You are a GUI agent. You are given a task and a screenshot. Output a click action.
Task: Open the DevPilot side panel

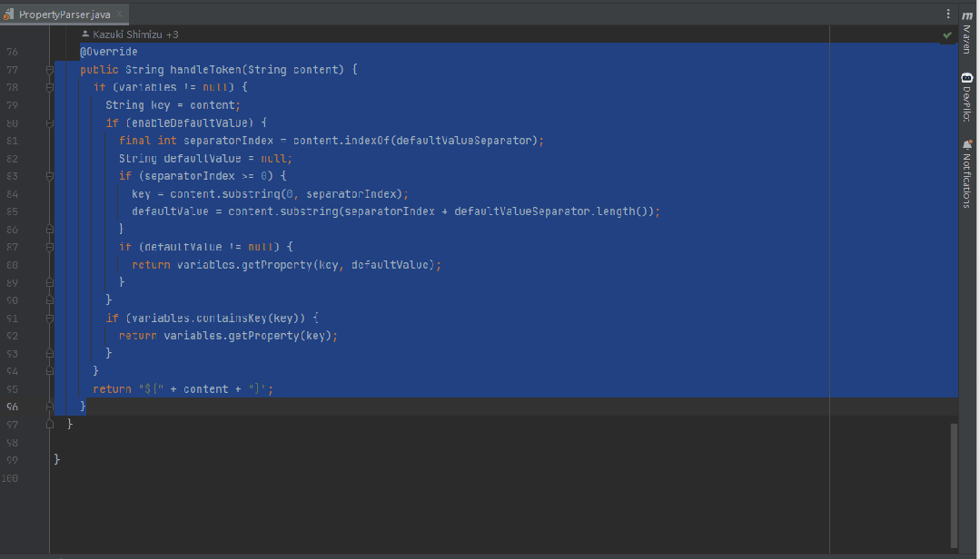pos(966,98)
